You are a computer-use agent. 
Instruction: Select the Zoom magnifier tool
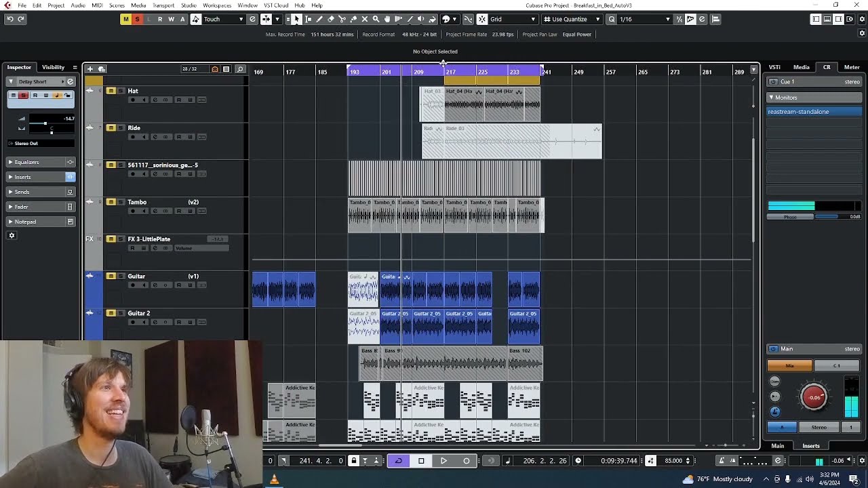(x=376, y=19)
